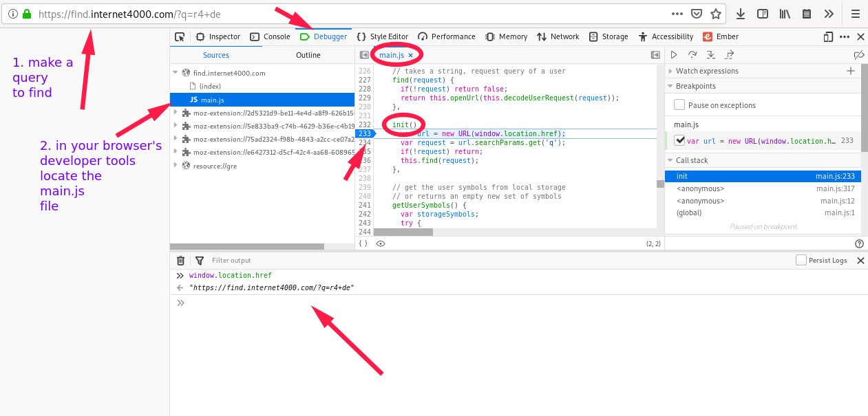The height and width of the screenshot is (416, 868).
Task: Click the Step Over button
Action: [x=692, y=55]
